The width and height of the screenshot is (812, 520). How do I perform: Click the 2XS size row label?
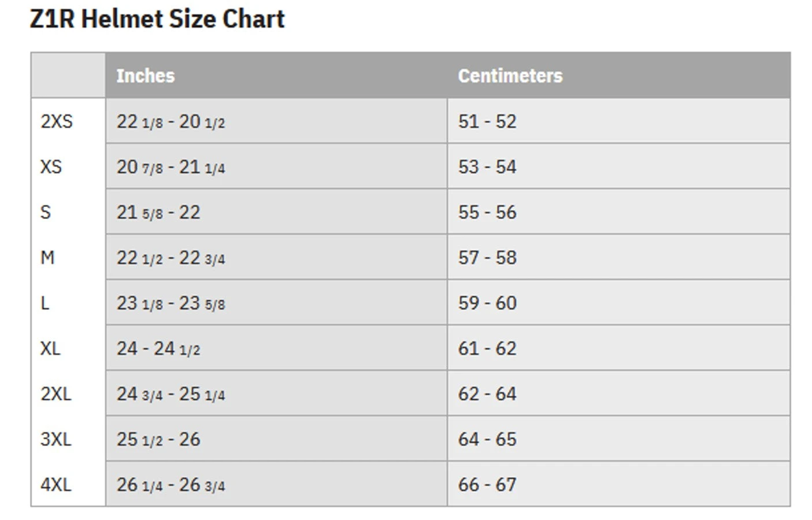click(57, 121)
